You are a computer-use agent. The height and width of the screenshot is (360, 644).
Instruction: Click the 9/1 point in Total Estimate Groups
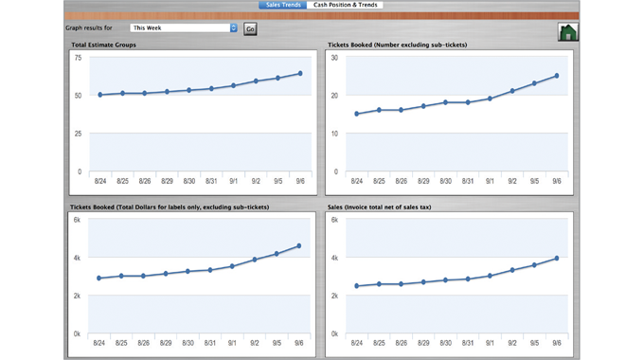233,85
